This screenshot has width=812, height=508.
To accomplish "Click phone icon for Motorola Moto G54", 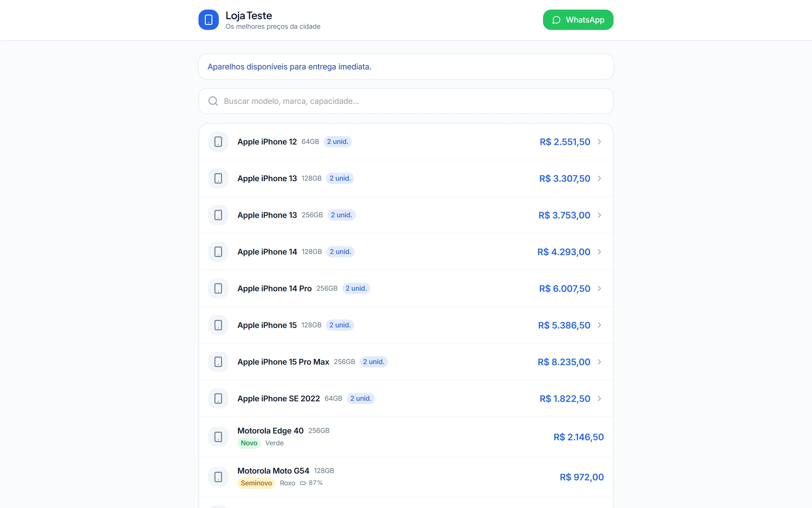I will point(218,477).
